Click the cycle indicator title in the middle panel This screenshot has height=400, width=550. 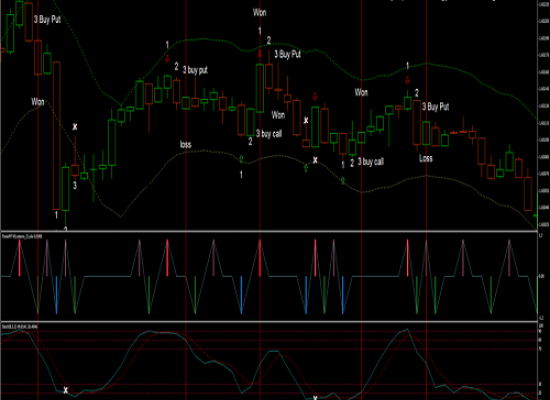tap(22, 236)
